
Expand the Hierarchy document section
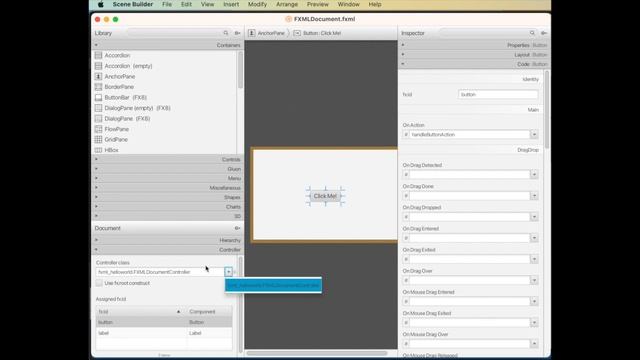point(167,240)
